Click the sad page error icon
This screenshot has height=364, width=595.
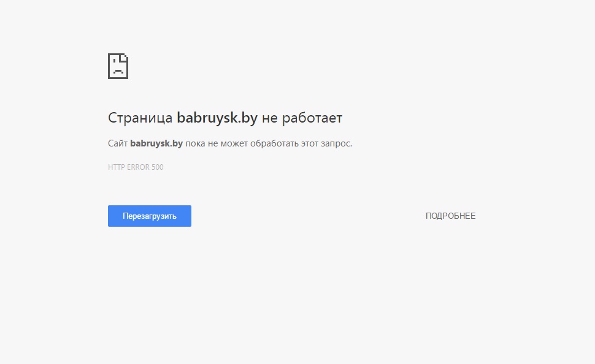118,66
